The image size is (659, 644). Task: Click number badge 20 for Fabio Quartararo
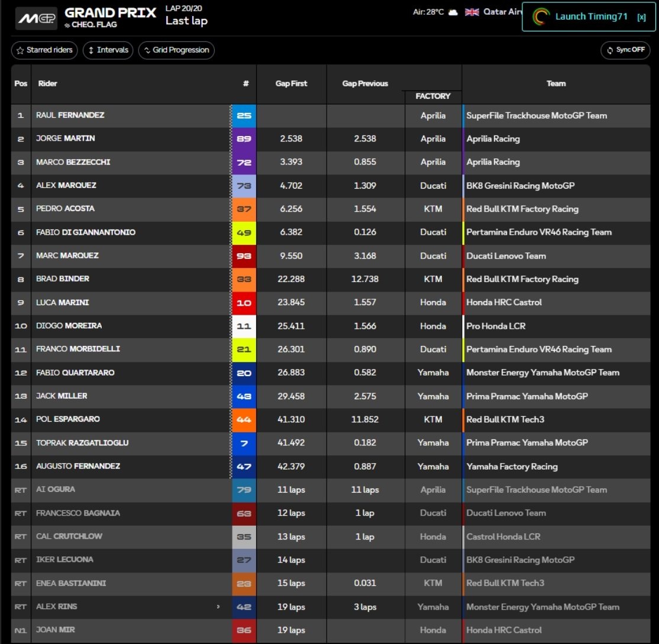coord(244,373)
